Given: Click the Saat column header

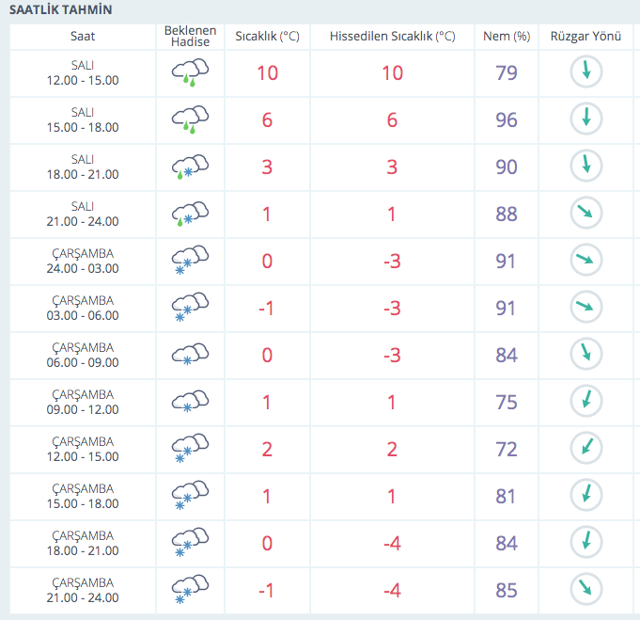Looking at the screenshot, I should pyautogui.click(x=83, y=37).
